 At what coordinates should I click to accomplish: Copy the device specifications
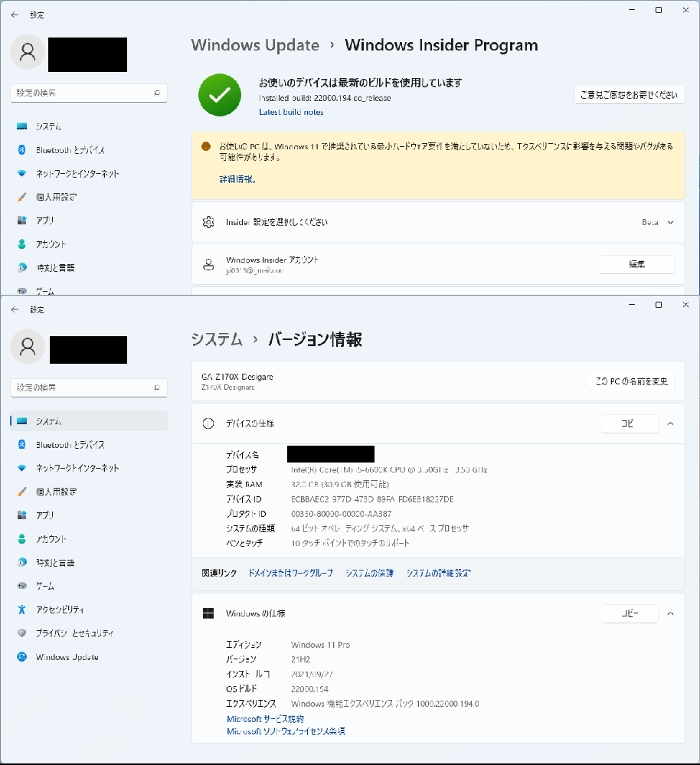click(630, 423)
